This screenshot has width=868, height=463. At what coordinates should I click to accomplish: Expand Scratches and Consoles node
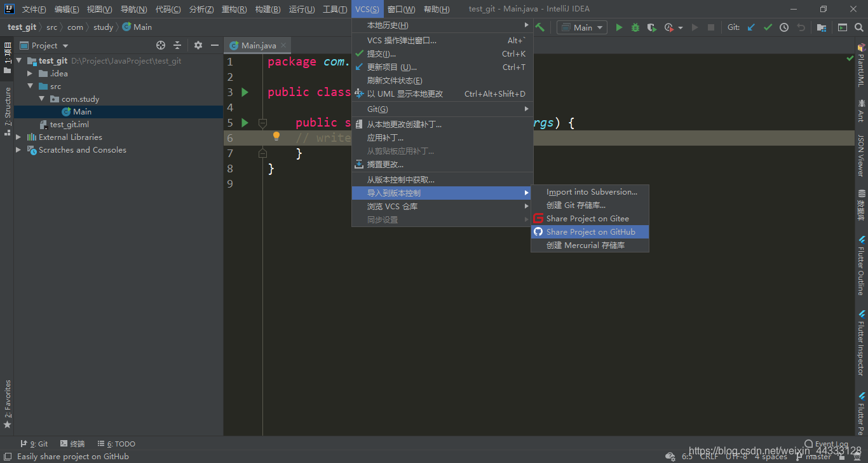pos(18,150)
